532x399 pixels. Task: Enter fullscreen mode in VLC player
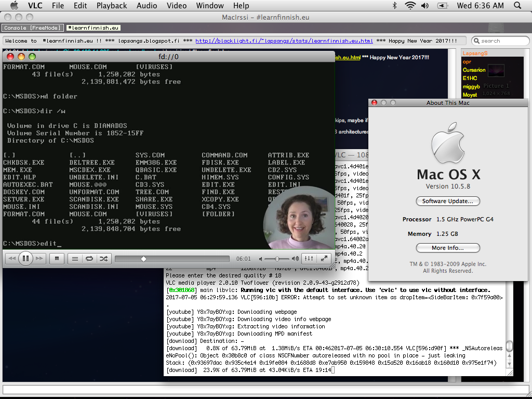pyautogui.click(x=324, y=258)
